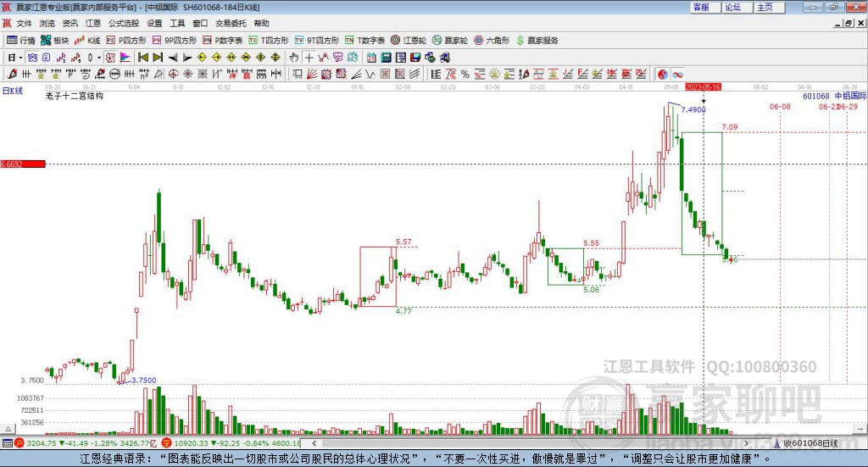
Task: Toggle the pink flag indicator button
Action: click(x=125, y=58)
